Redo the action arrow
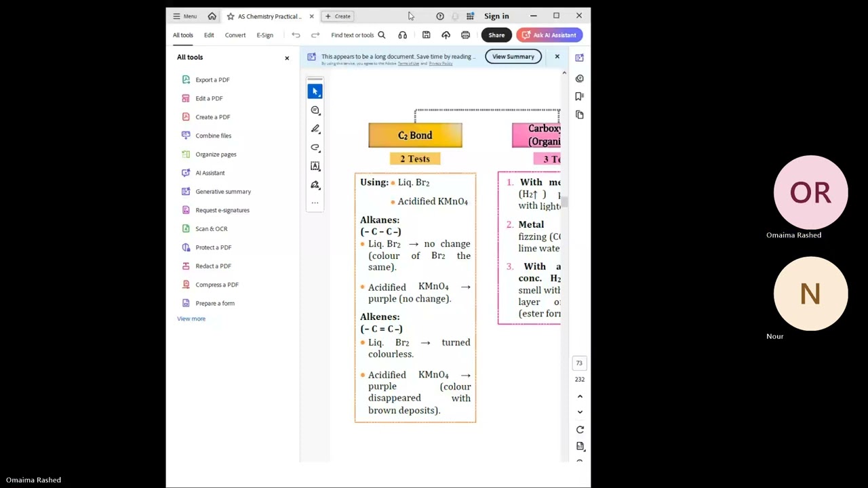The height and width of the screenshot is (488, 868). coord(315,35)
